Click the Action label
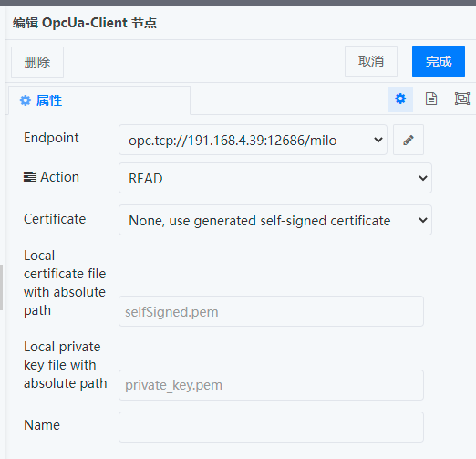 point(51,177)
